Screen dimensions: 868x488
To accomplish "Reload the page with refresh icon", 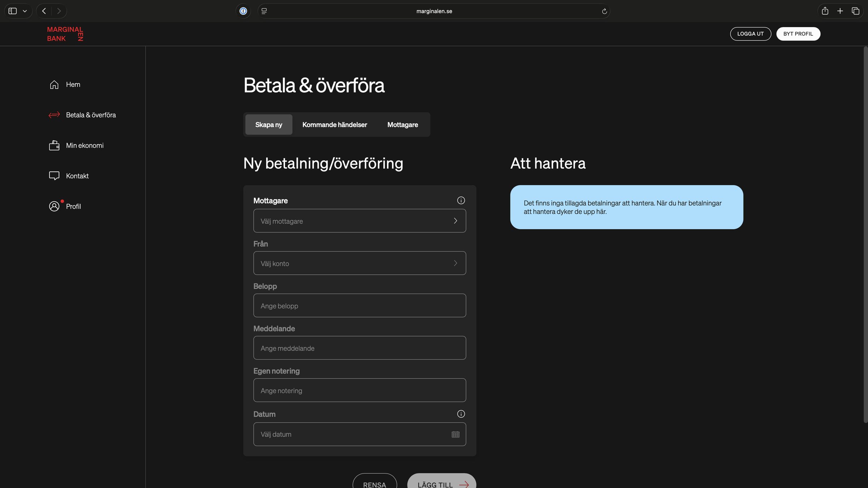I will (x=604, y=11).
